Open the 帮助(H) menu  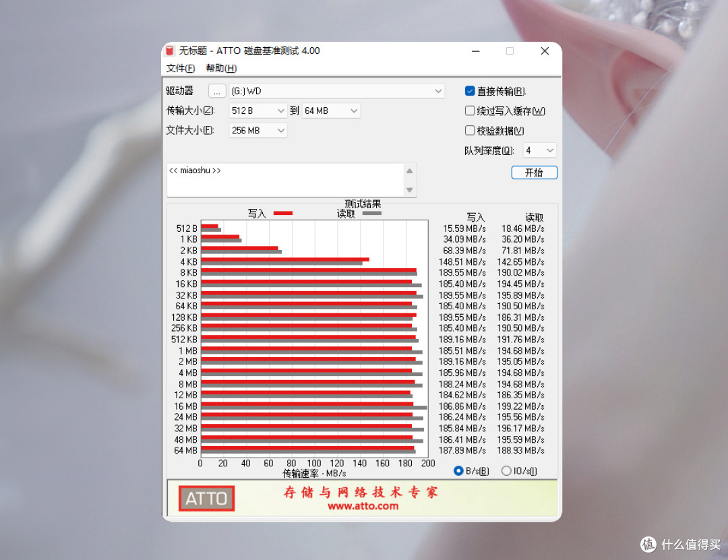221,68
